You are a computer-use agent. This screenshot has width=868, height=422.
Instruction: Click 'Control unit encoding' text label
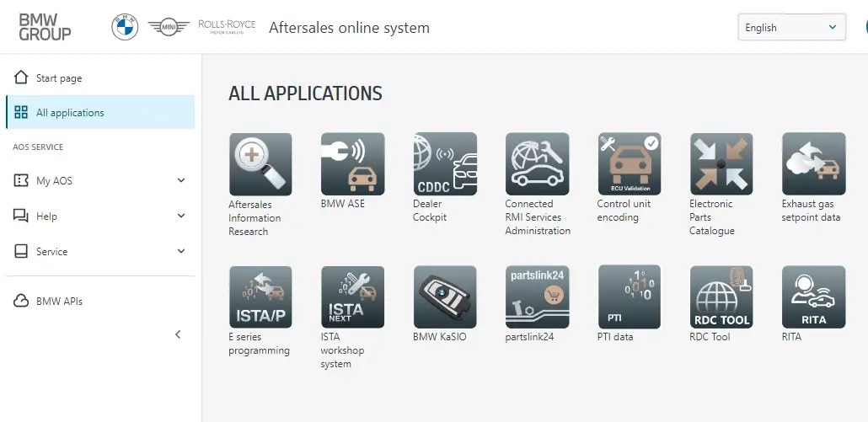coord(624,211)
